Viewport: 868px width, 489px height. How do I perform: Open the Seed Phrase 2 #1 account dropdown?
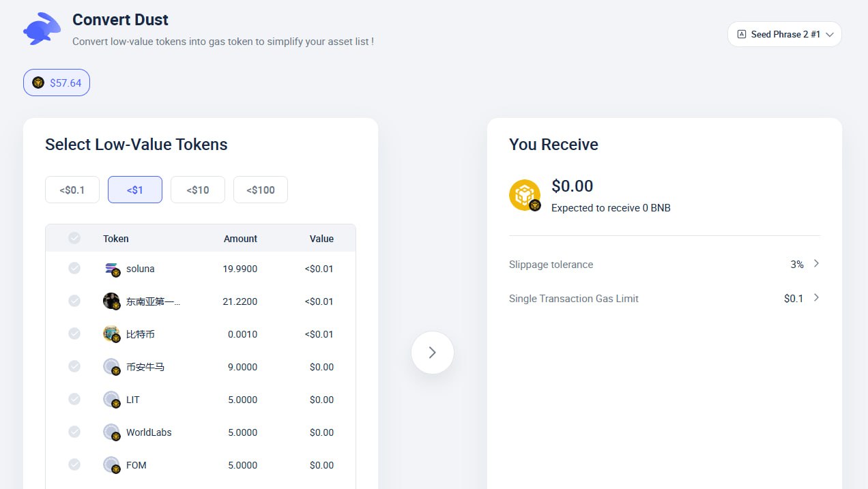784,34
